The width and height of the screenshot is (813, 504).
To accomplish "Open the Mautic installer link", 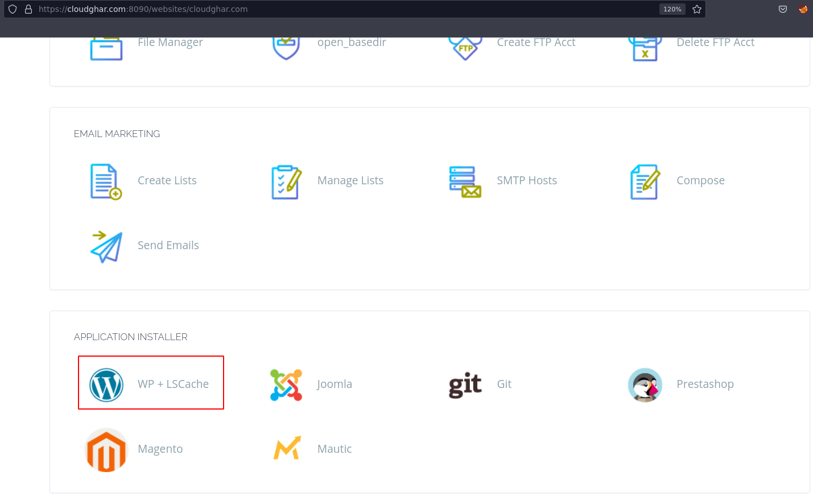I will [335, 449].
